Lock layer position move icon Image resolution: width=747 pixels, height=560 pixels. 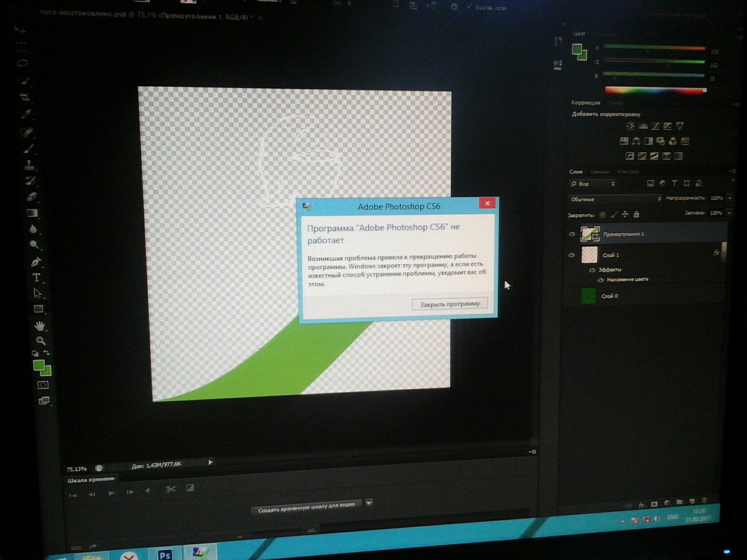point(625,215)
